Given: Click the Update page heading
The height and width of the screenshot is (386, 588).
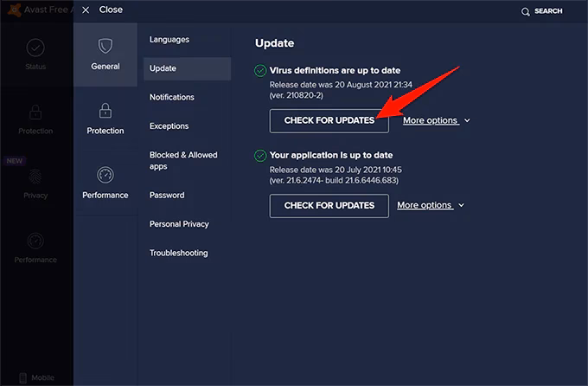Looking at the screenshot, I should pyautogui.click(x=274, y=43).
